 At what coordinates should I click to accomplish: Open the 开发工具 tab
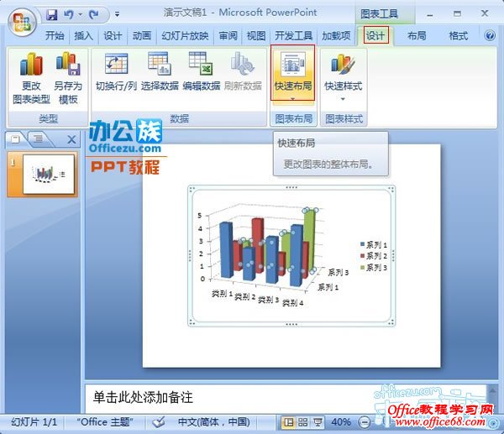(x=293, y=35)
